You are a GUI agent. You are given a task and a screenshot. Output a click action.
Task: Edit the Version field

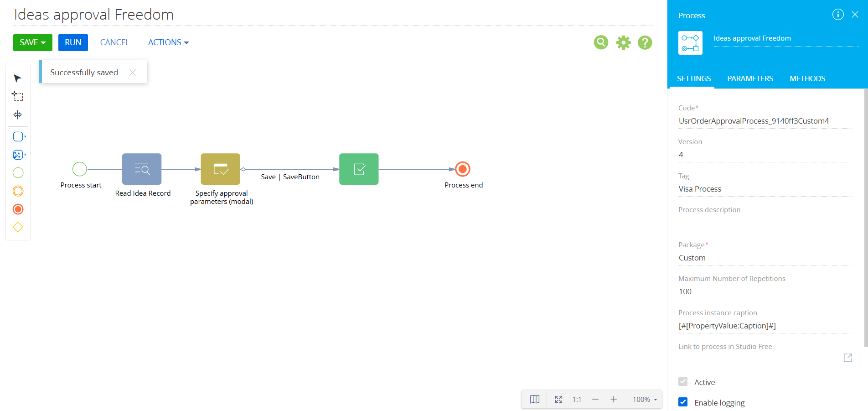765,155
